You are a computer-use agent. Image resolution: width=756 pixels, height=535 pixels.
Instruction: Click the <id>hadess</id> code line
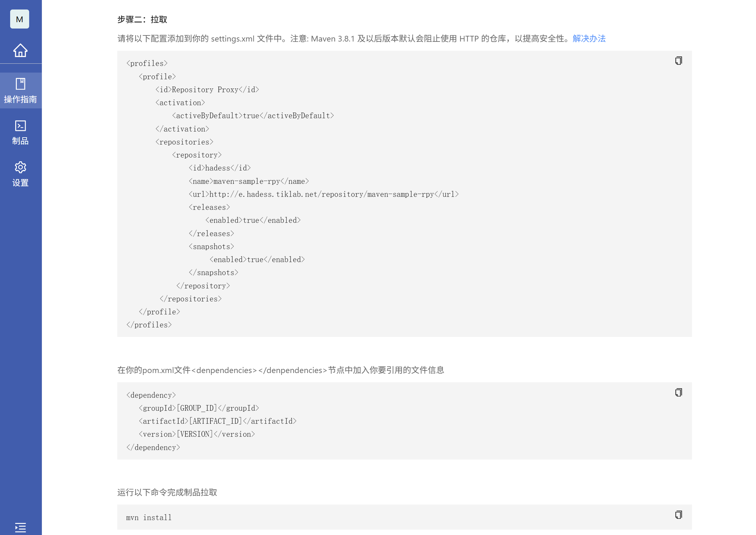click(220, 168)
